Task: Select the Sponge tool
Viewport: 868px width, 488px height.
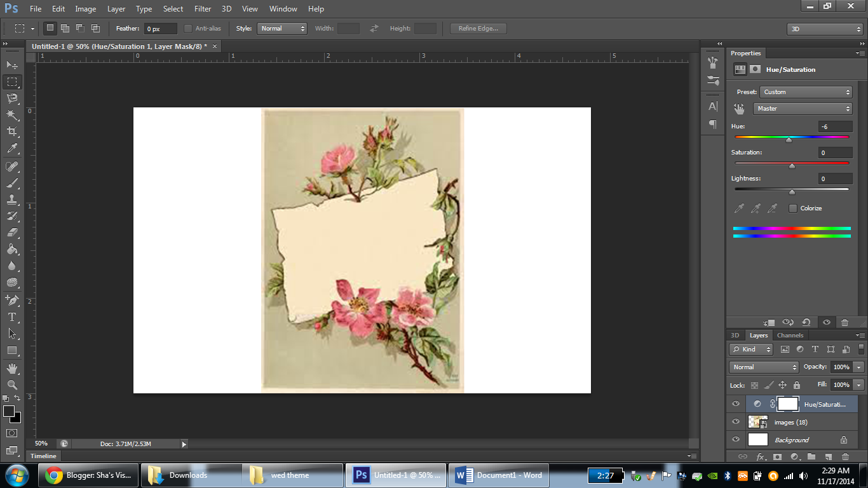Action: click(12, 282)
